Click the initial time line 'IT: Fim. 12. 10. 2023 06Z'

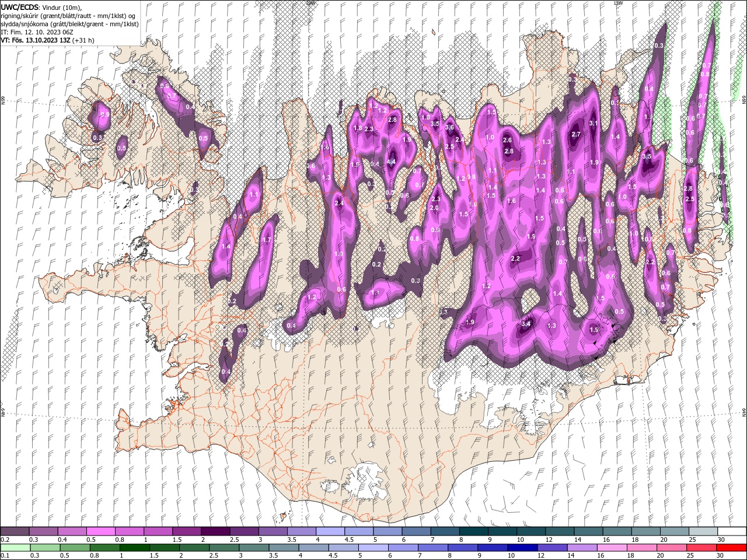[x=37, y=32]
